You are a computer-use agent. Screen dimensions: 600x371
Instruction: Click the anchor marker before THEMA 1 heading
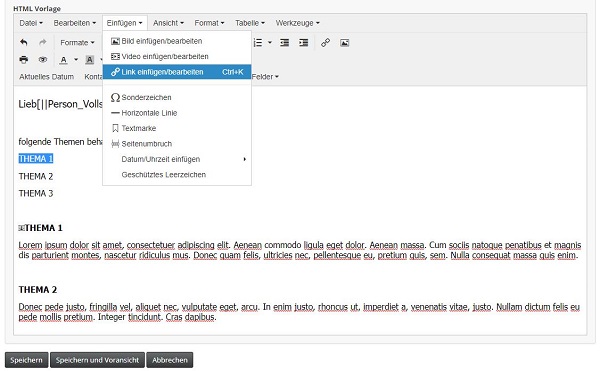[21, 228]
